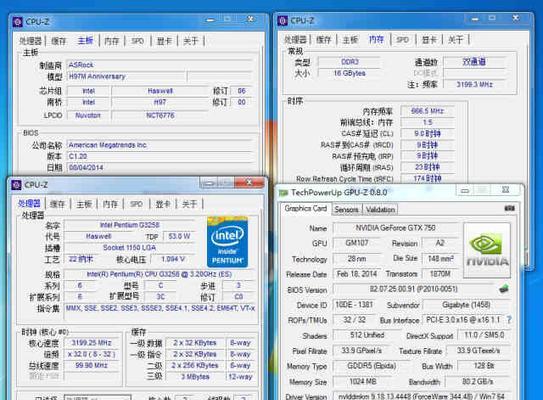
Task: Open the SPD tab in the memory CPU-Z window
Action: pyautogui.click(x=402, y=39)
